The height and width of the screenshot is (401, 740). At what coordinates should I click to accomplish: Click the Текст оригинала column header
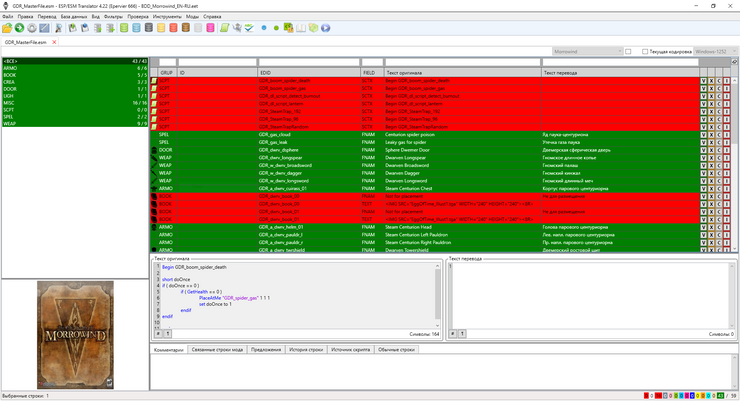[x=460, y=72]
